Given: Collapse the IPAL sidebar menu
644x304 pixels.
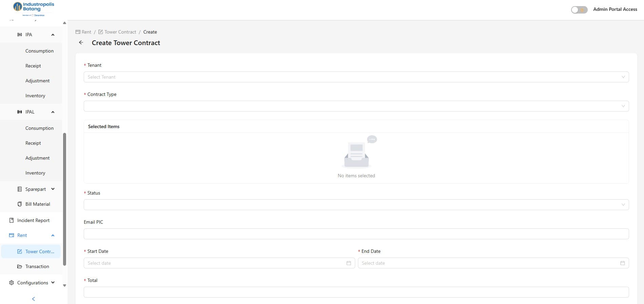Looking at the screenshot, I should [53, 112].
